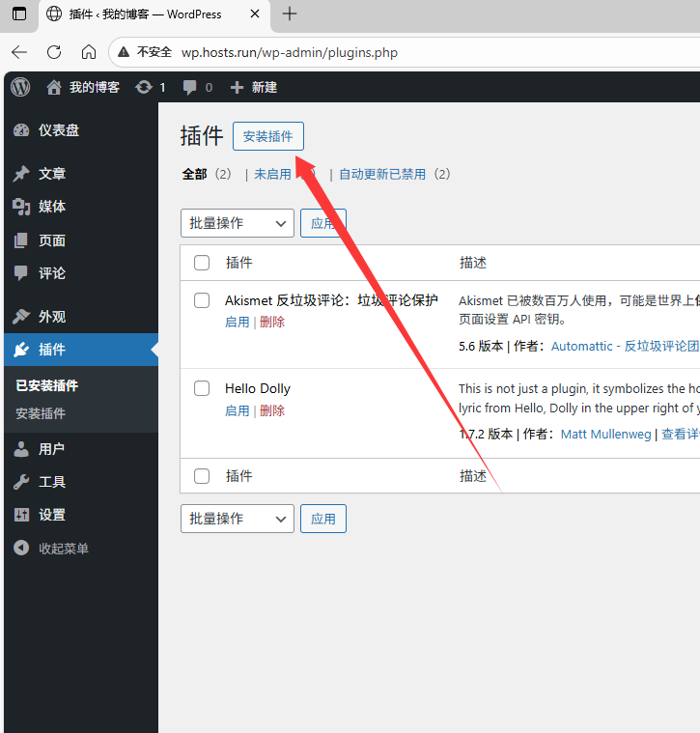The image size is (700, 733).
Task: Open the 外观 sidebar menu
Action: pyautogui.click(x=52, y=317)
